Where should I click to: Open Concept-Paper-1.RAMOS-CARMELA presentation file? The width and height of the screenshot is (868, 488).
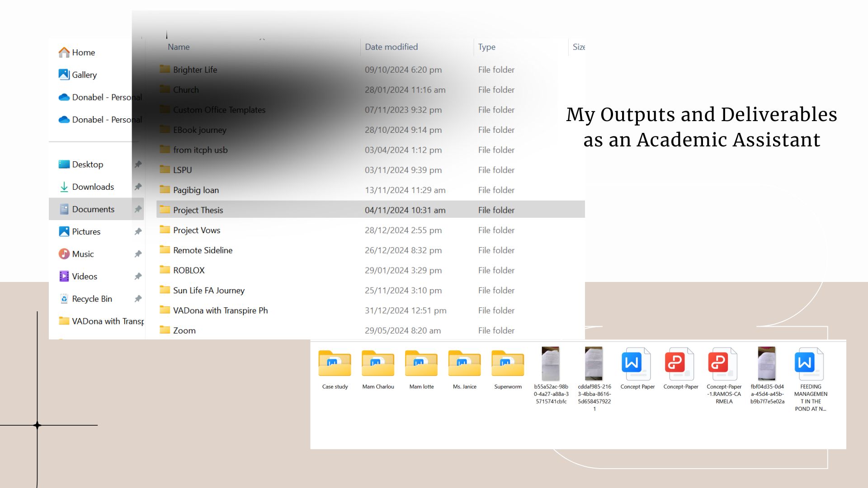point(723,364)
